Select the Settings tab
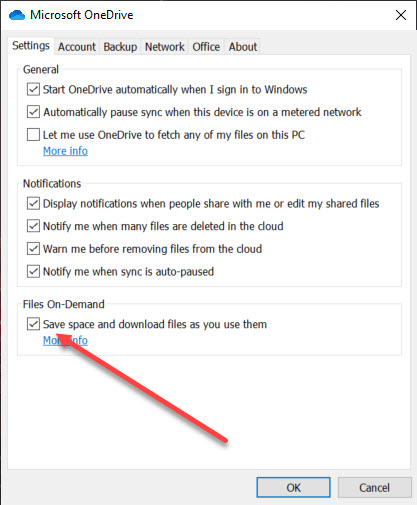This screenshot has width=417, height=505. pos(31,46)
